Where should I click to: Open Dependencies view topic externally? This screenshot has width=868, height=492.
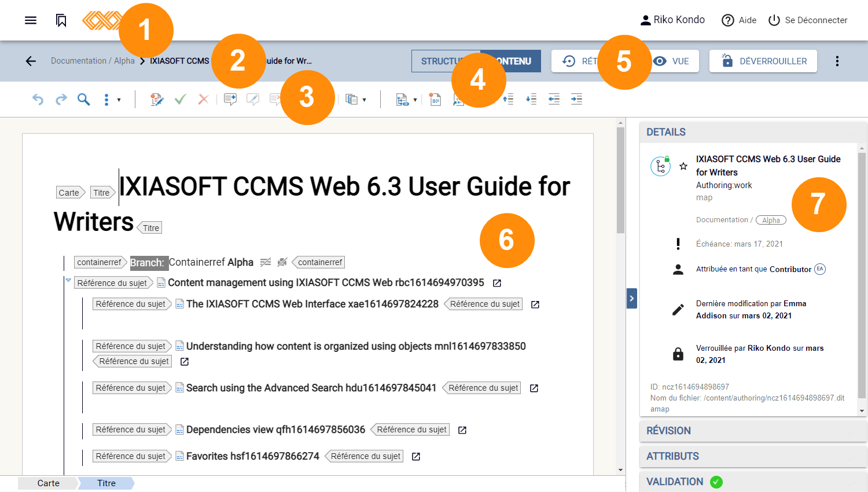(462, 430)
